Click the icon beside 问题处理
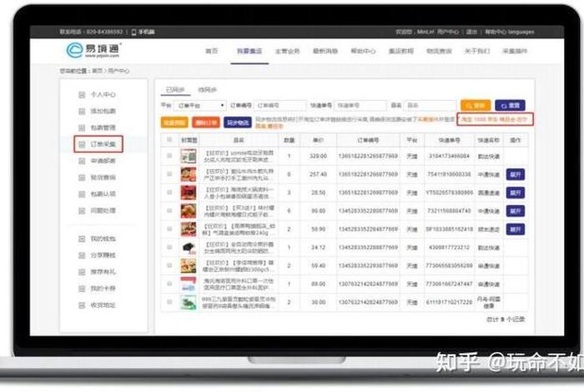This screenshot has width=584, height=392. (x=82, y=211)
